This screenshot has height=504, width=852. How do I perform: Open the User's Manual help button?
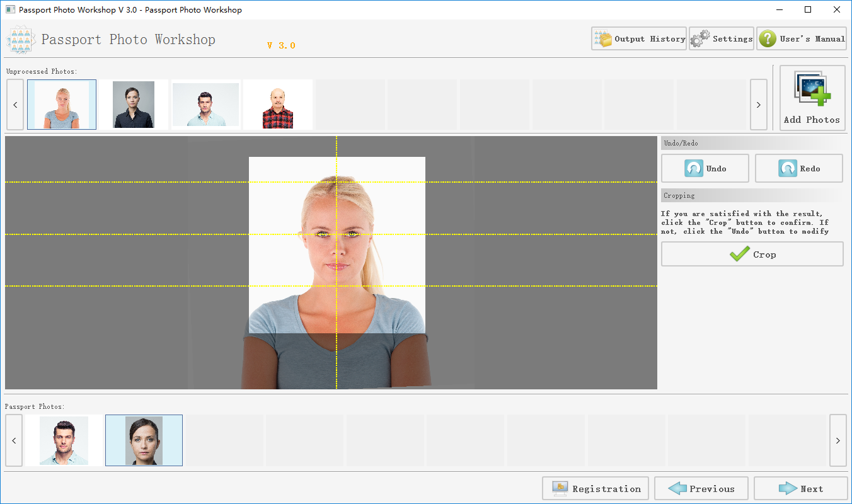pyautogui.click(x=801, y=38)
